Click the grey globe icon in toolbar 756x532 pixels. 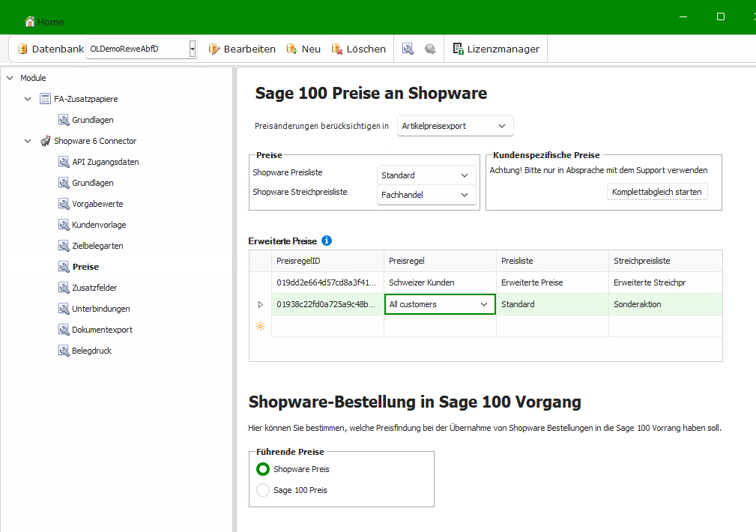tap(430, 49)
